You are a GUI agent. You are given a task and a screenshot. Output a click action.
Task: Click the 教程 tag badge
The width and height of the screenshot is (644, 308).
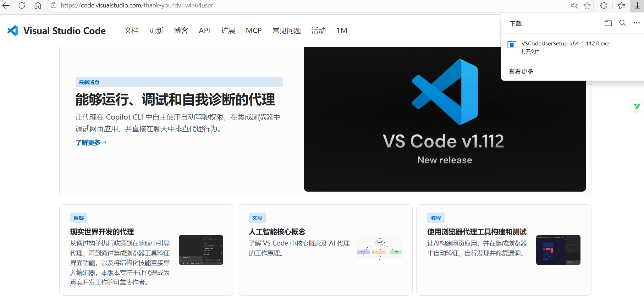point(436,218)
